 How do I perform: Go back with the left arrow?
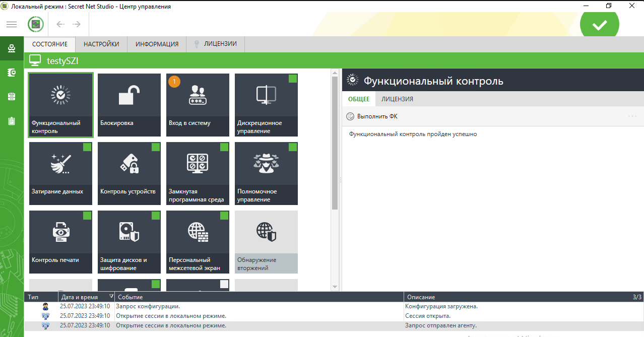60,24
